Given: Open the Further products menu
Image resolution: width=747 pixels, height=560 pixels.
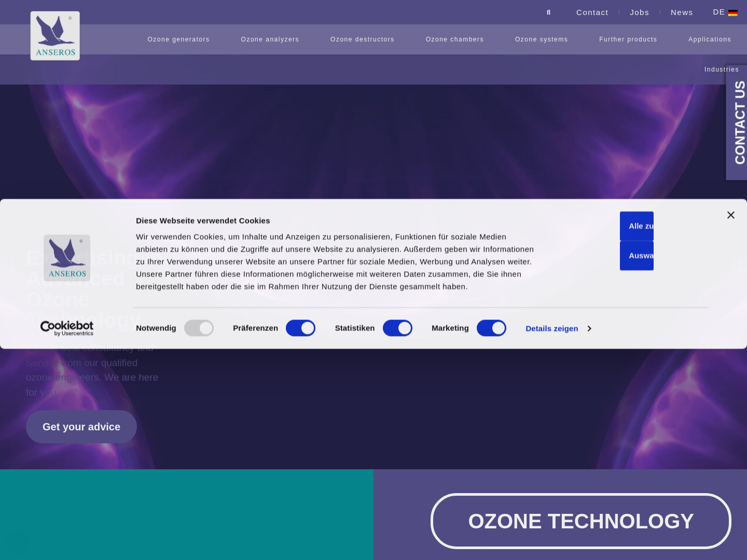Looking at the screenshot, I should point(628,39).
